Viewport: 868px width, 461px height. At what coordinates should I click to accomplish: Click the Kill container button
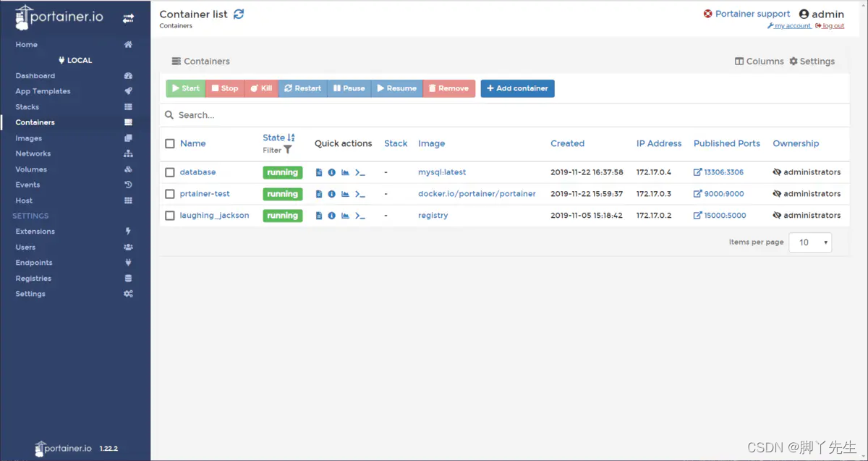pyautogui.click(x=261, y=88)
